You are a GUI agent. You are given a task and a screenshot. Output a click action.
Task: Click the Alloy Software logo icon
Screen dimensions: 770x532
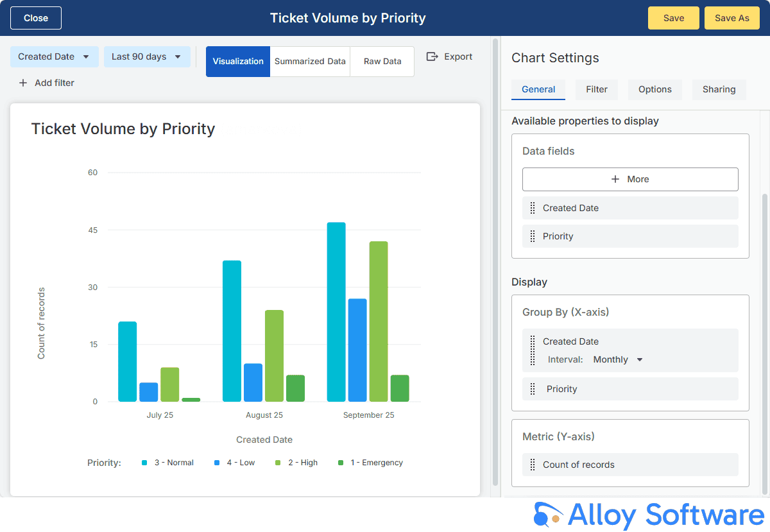[547, 515]
